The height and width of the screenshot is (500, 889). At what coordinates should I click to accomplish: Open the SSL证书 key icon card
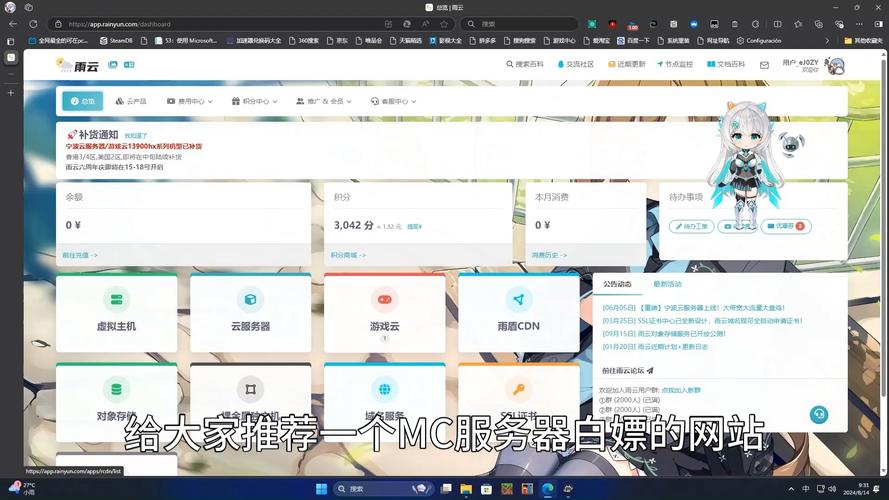(518, 389)
